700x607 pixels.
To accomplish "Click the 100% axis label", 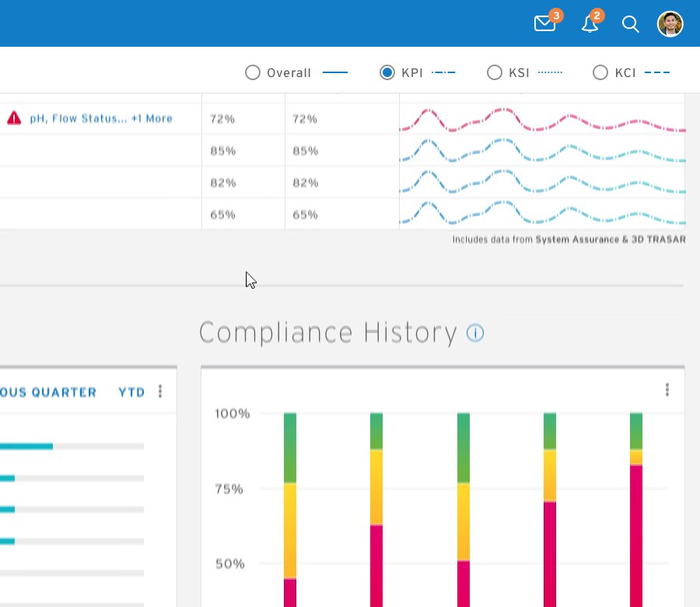I will tap(232, 413).
